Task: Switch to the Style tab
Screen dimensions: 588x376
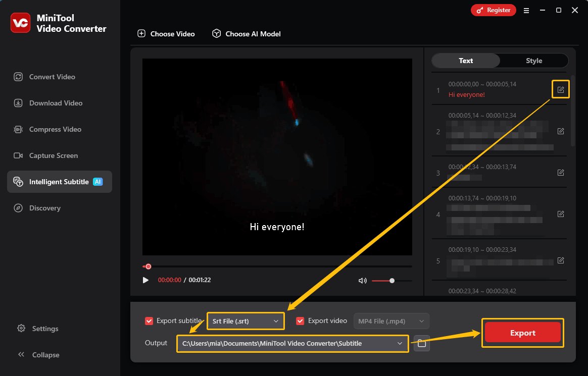Action: (x=533, y=61)
